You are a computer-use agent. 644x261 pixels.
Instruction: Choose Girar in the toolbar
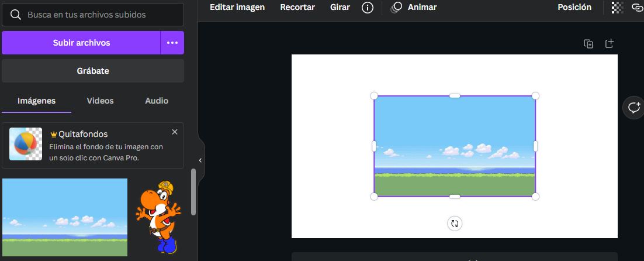(x=340, y=8)
